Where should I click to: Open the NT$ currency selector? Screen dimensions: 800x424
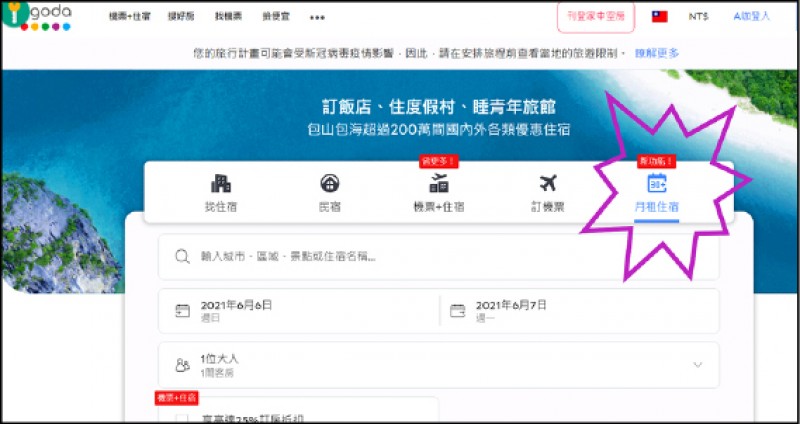(x=698, y=17)
